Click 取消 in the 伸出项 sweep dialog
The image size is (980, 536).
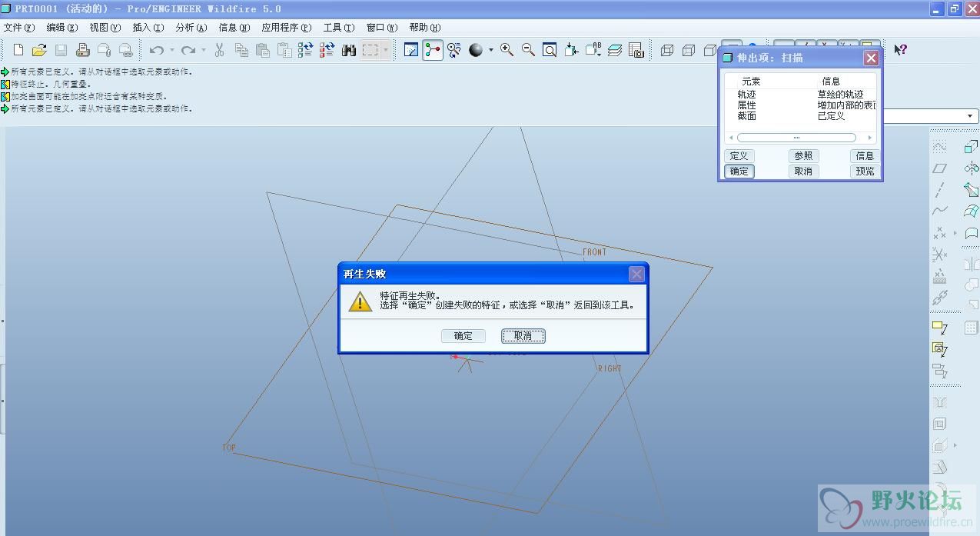pyautogui.click(x=803, y=171)
